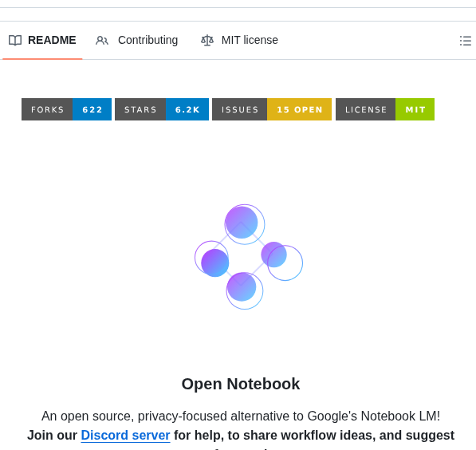Click the Open Notebook logo image
Screen dimensions: 476x450
pyautogui.click(x=249, y=257)
